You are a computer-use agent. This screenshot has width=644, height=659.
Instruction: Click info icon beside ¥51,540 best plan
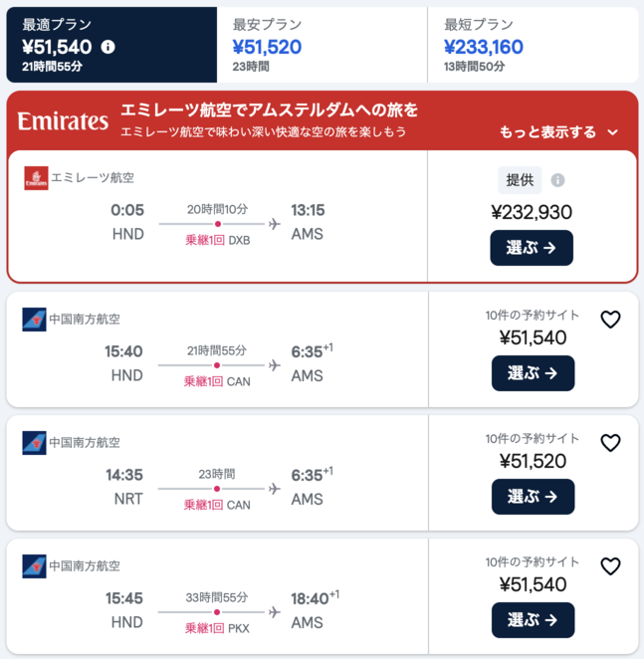(x=108, y=47)
